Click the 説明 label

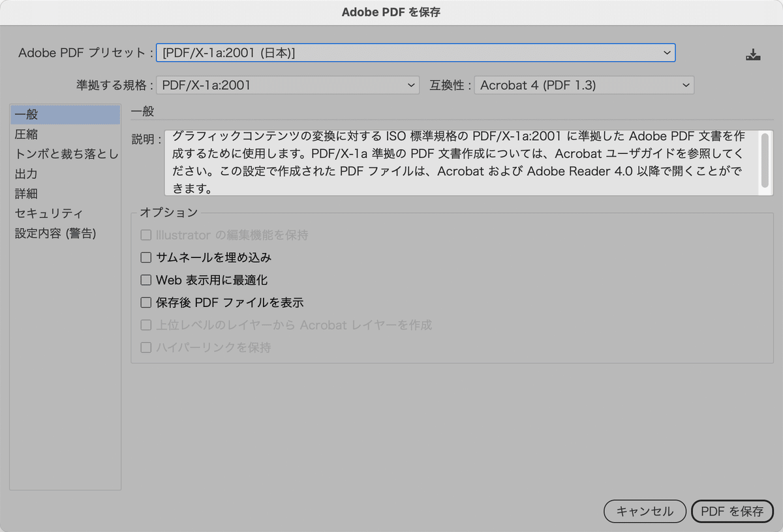click(x=146, y=140)
